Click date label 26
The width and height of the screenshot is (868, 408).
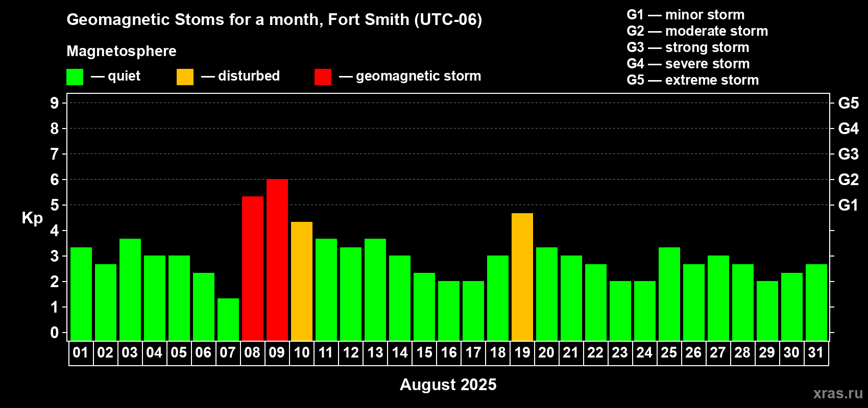(693, 352)
